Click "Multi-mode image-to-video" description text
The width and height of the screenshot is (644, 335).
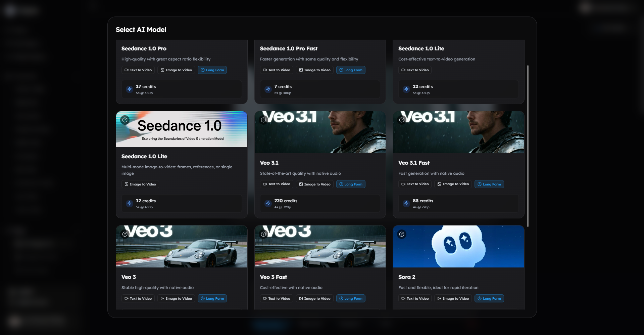(x=177, y=170)
